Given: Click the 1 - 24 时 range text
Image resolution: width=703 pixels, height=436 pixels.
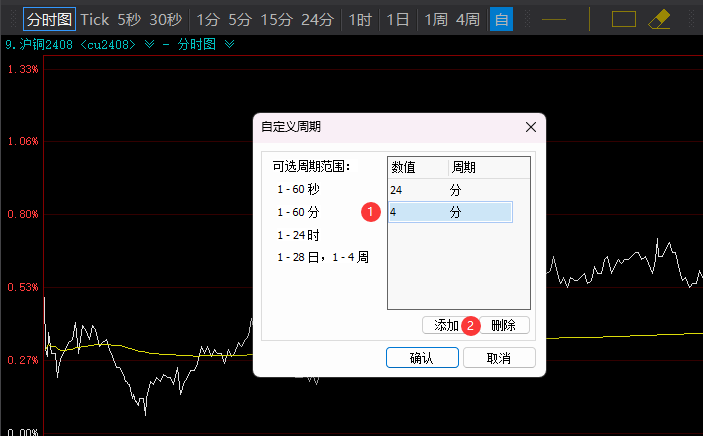Looking at the screenshot, I should (x=298, y=235).
